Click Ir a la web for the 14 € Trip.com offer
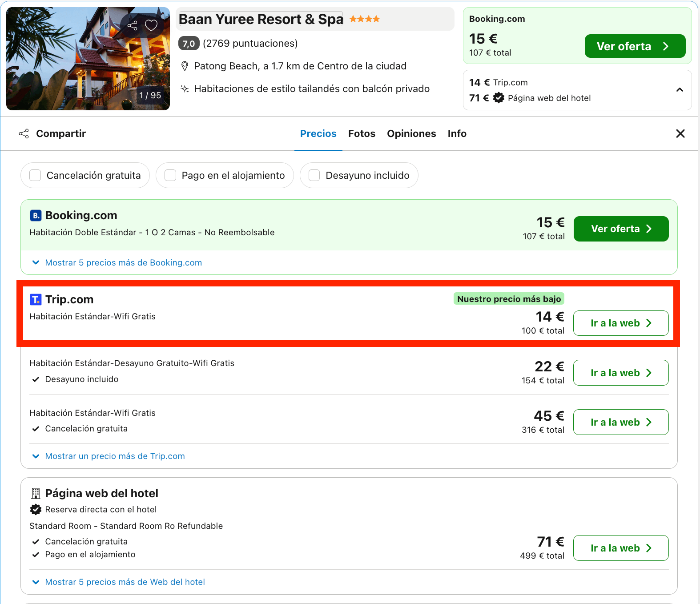This screenshot has width=700, height=604. click(x=621, y=323)
